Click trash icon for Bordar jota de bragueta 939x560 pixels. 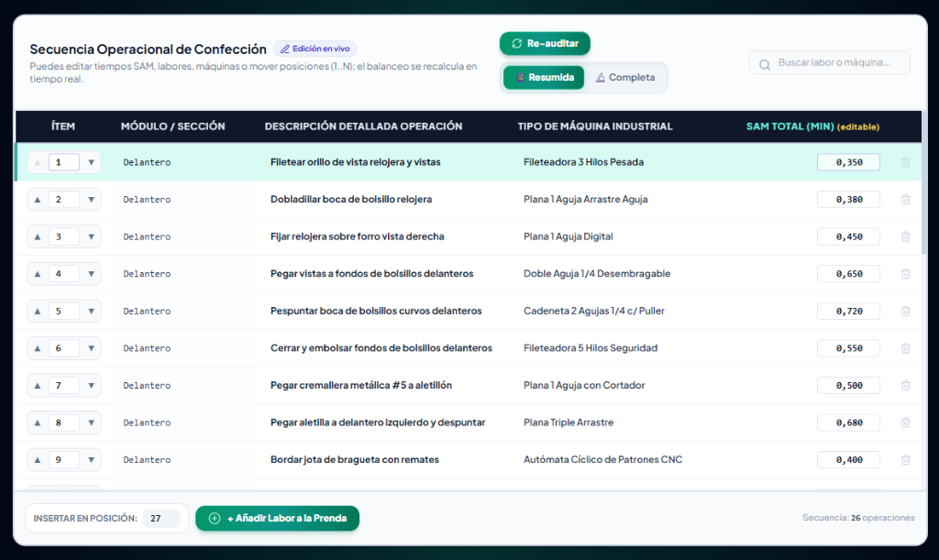(905, 459)
